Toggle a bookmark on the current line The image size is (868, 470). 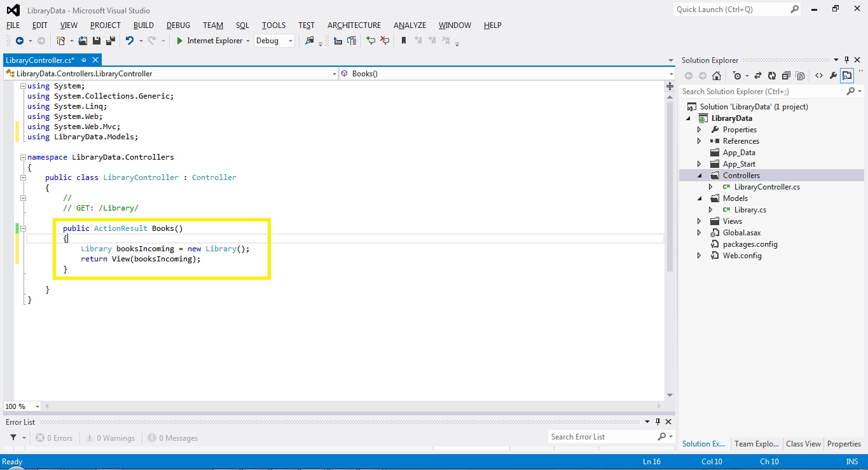[404, 41]
